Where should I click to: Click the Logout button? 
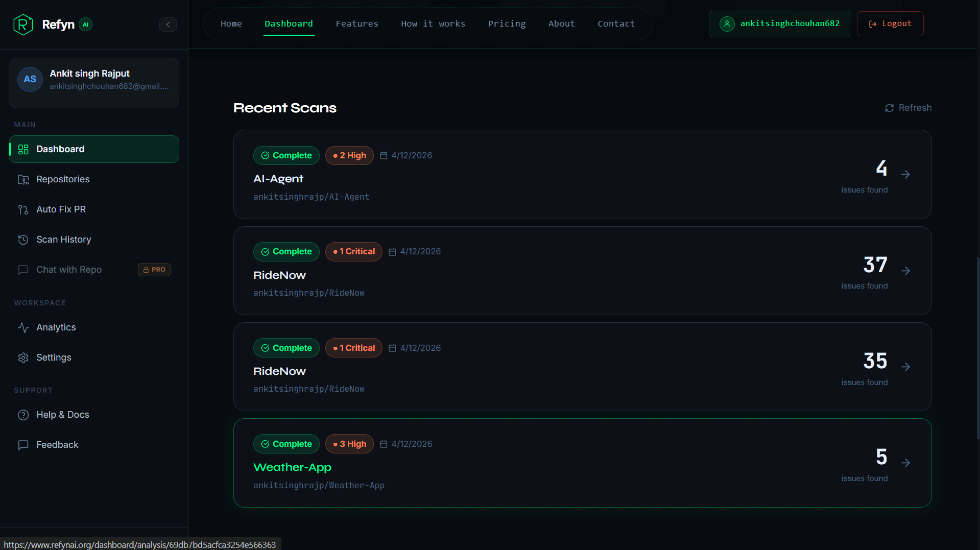click(x=890, y=23)
